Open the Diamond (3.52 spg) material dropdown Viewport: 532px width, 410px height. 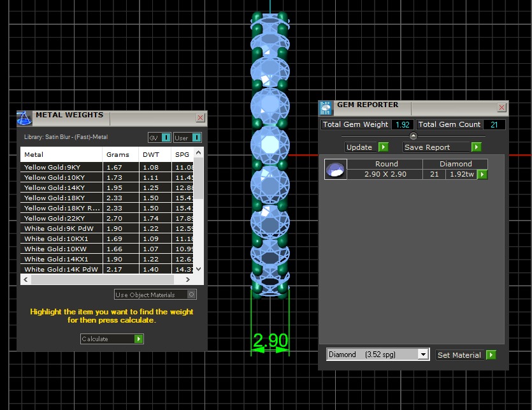coord(423,355)
